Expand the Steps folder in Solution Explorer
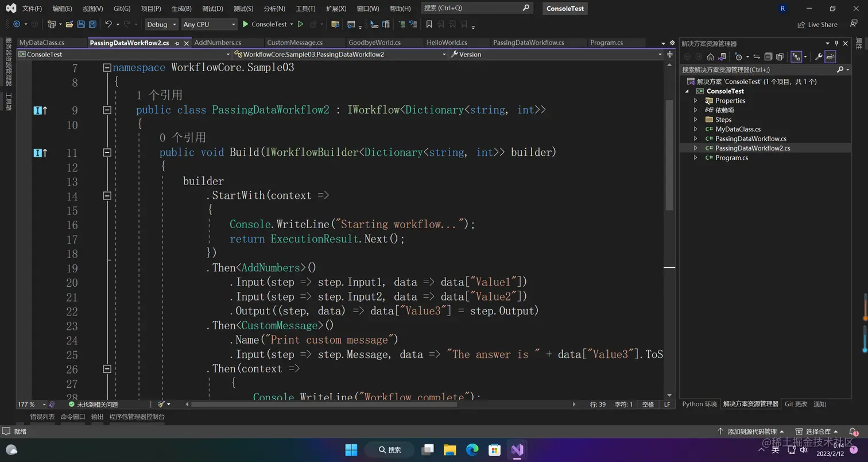This screenshot has height=462, width=868. pyautogui.click(x=696, y=120)
